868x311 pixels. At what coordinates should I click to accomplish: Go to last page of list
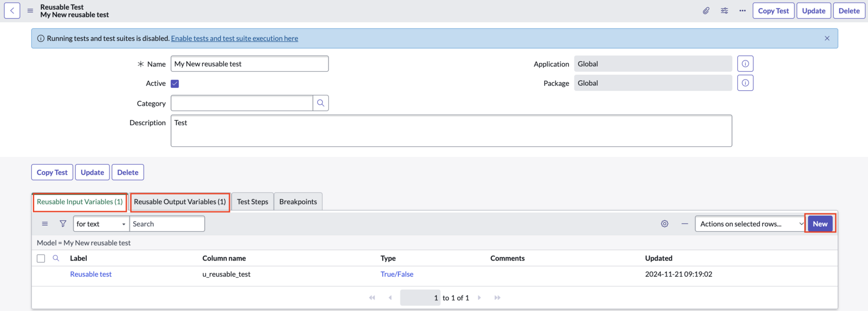[x=497, y=298]
